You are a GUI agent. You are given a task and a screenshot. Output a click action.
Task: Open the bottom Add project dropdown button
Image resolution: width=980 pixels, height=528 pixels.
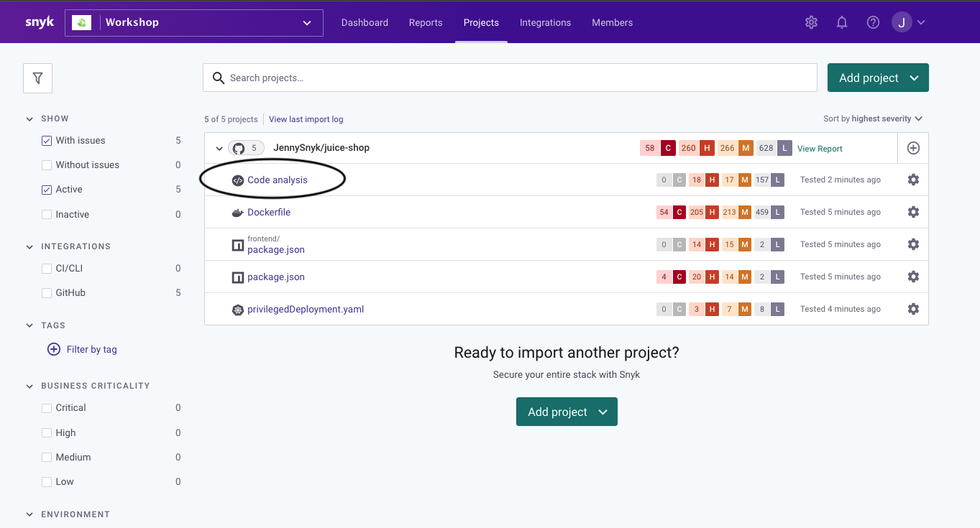567,412
